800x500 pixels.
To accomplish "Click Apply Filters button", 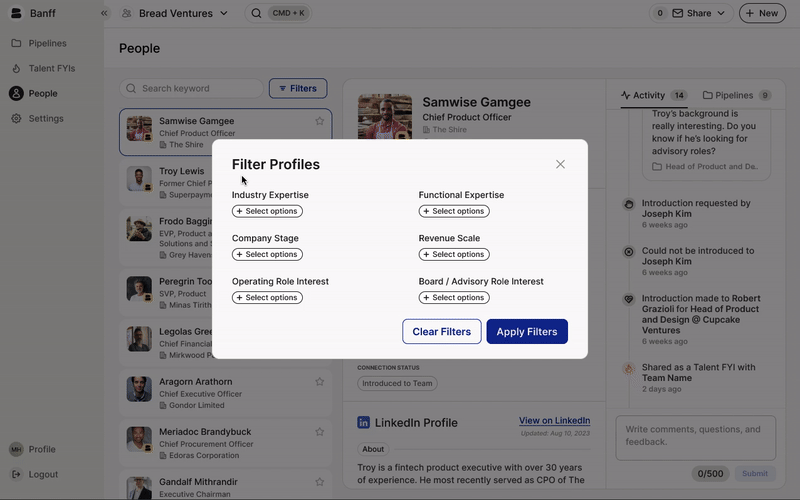I will click(527, 332).
